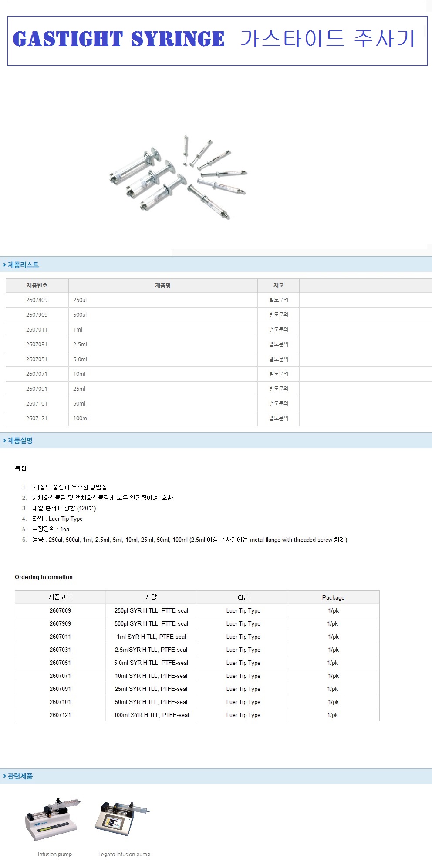Click 25ml SYR H TLL, PTFE-seal spec cell
The image size is (432, 868).
coord(151,689)
